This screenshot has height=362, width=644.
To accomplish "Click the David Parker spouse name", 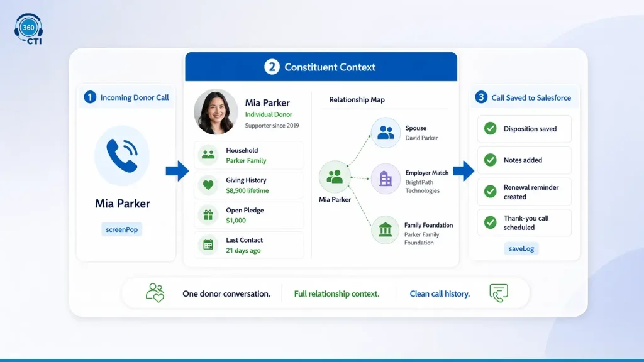I will click(421, 138).
